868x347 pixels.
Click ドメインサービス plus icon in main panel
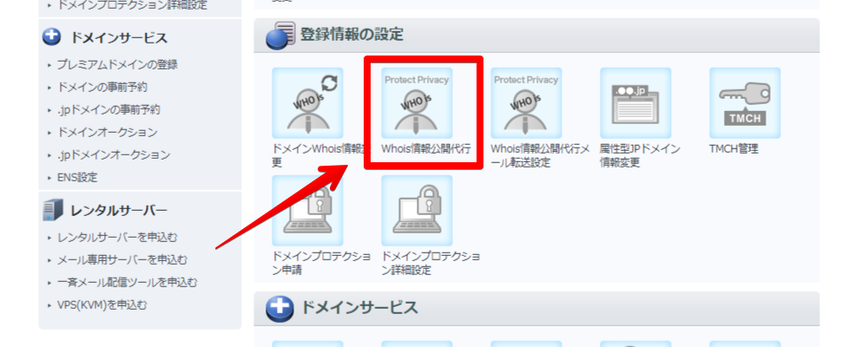(279, 309)
